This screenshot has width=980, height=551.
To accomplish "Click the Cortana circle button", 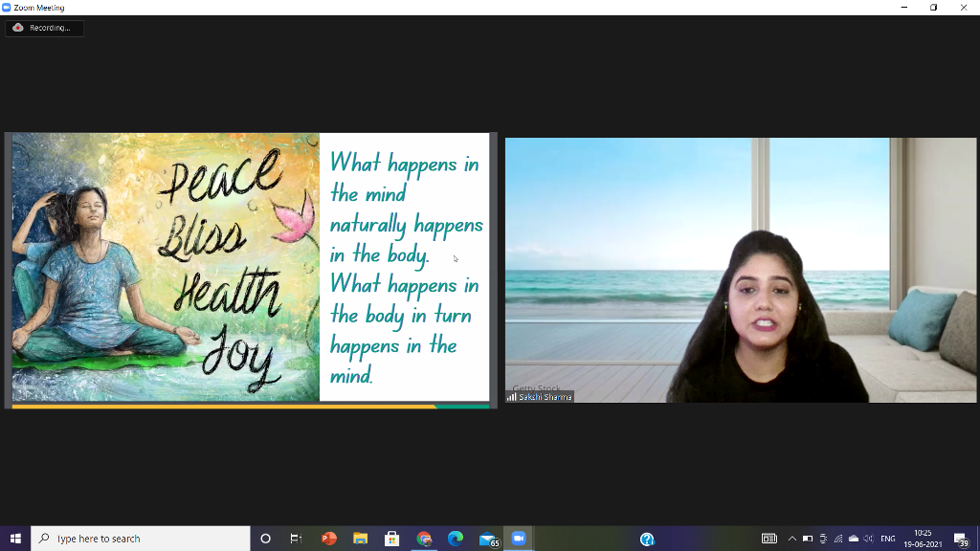I will coord(266,539).
